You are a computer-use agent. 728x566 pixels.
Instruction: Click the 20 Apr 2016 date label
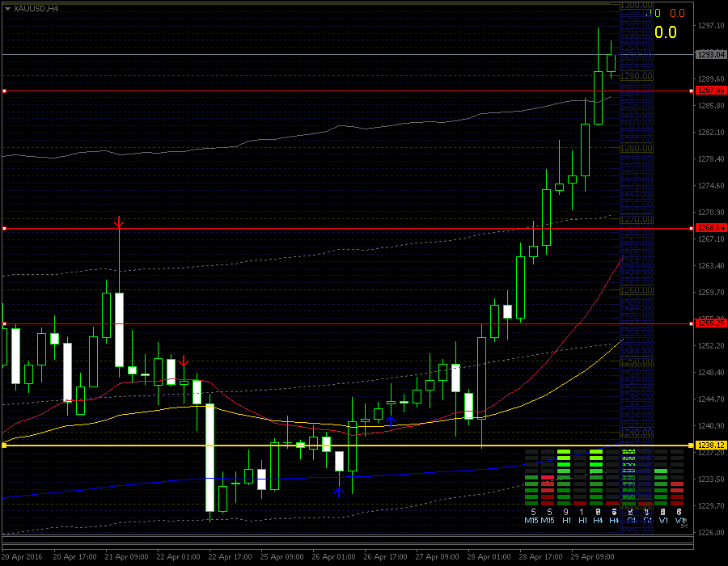tap(21, 557)
